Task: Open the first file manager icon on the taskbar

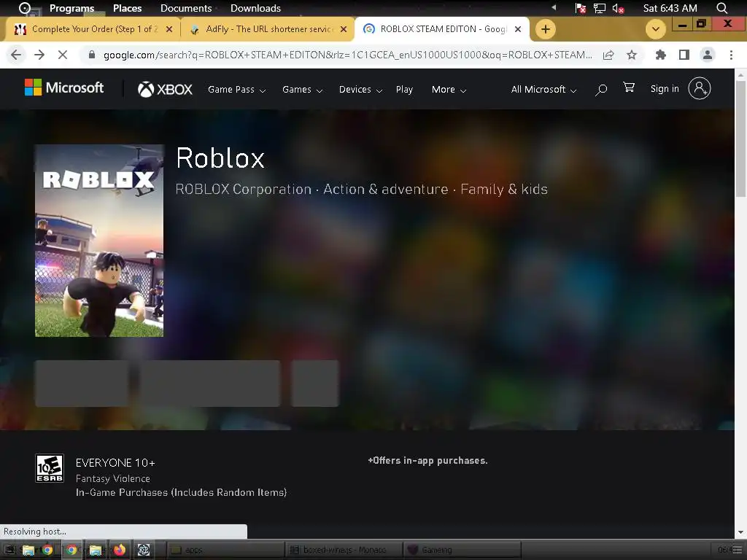Action: point(28,550)
